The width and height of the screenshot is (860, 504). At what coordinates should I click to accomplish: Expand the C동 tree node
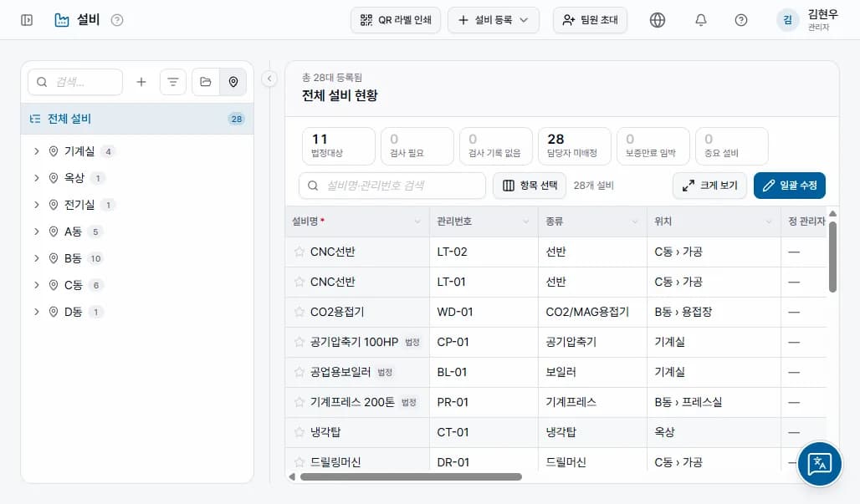[36, 285]
